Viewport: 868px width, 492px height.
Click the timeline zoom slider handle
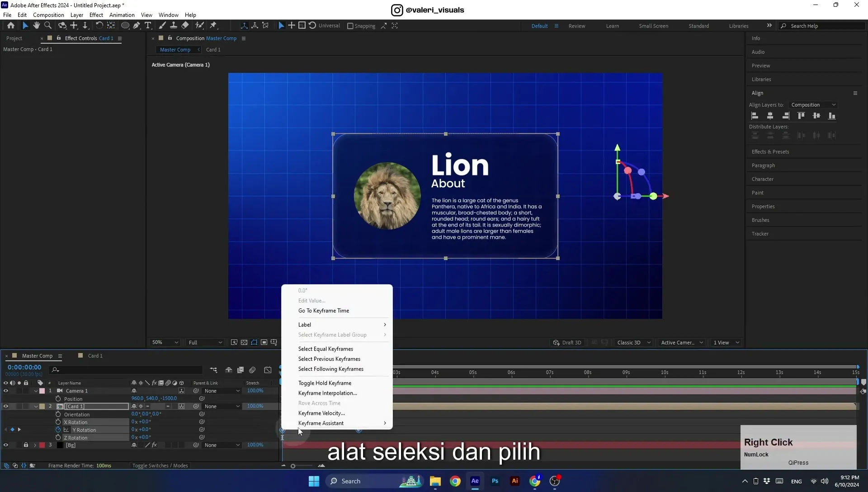click(x=293, y=466)
